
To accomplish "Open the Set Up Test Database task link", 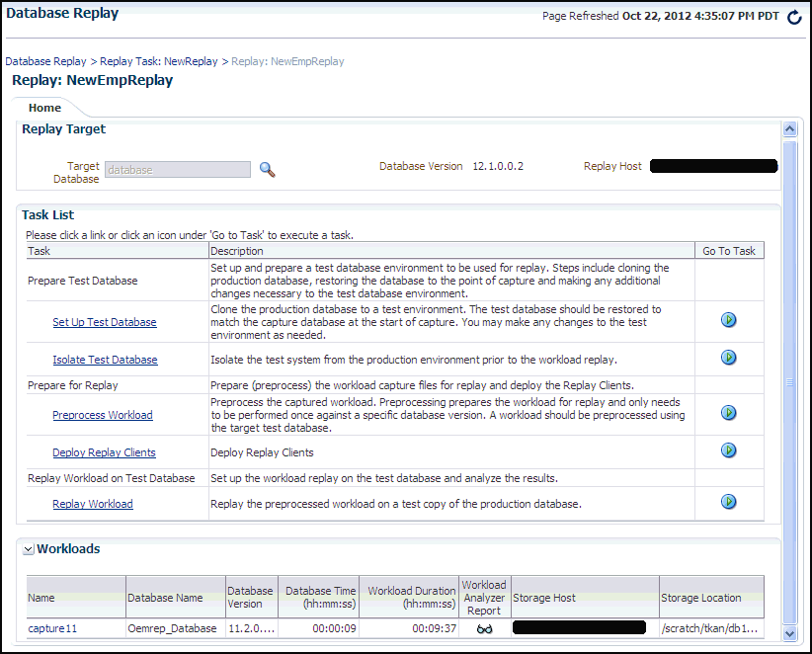I will pos(105,321).
